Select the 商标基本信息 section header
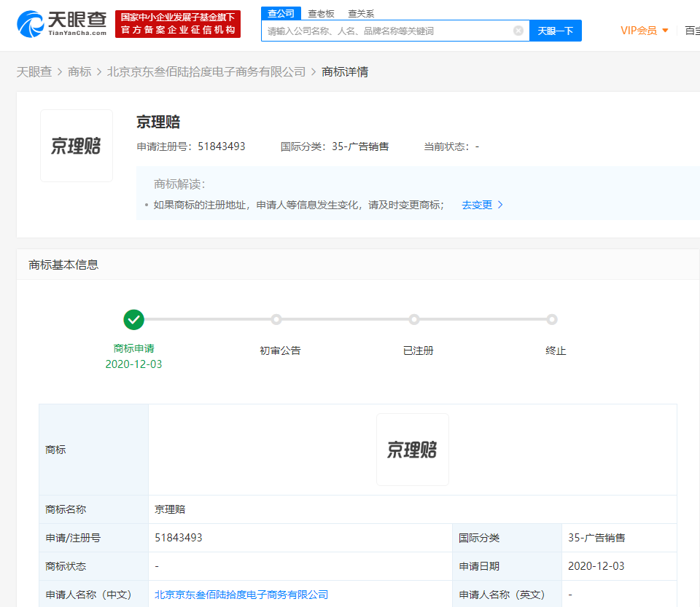 tap(63, 265)
